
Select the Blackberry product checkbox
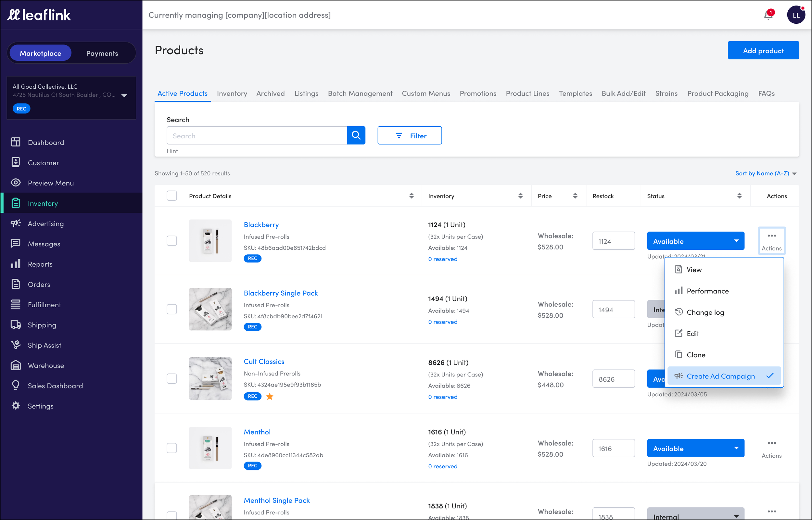pos(171,241)
